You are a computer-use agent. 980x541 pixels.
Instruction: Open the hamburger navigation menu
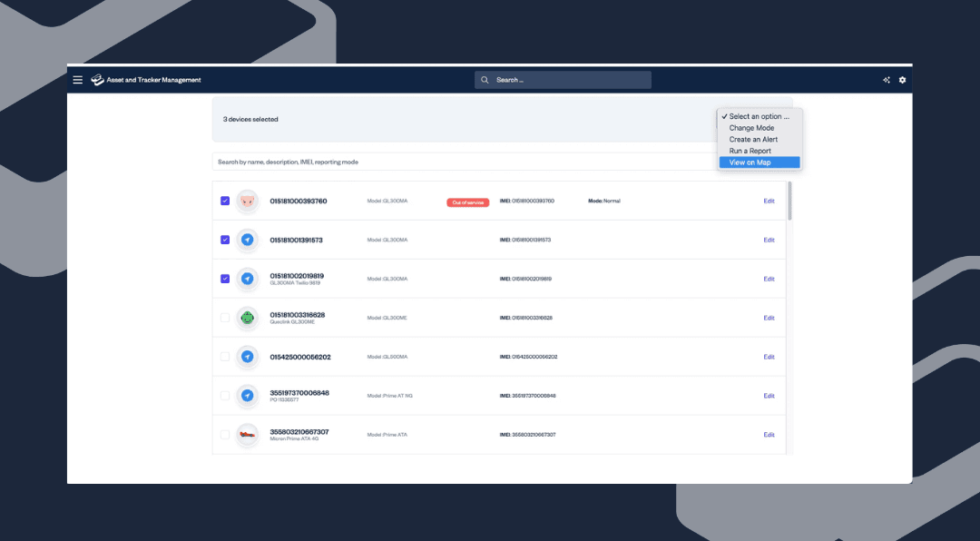tap(77, 80)
